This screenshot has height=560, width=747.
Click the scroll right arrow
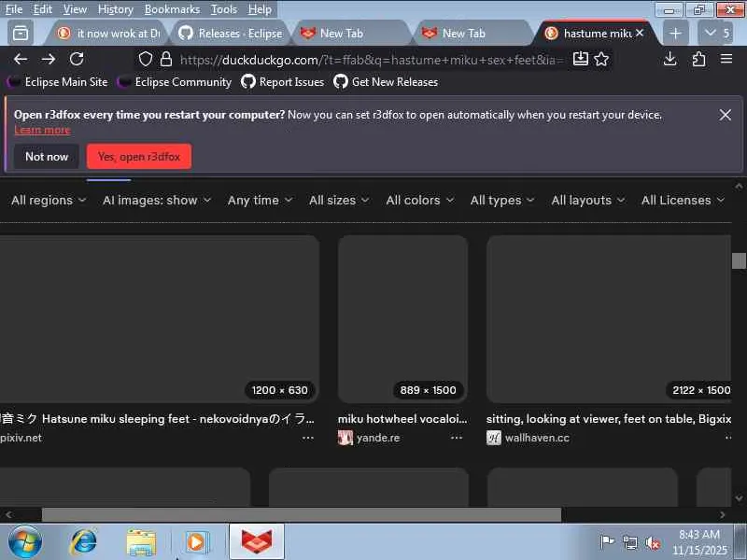coord(722,514)
